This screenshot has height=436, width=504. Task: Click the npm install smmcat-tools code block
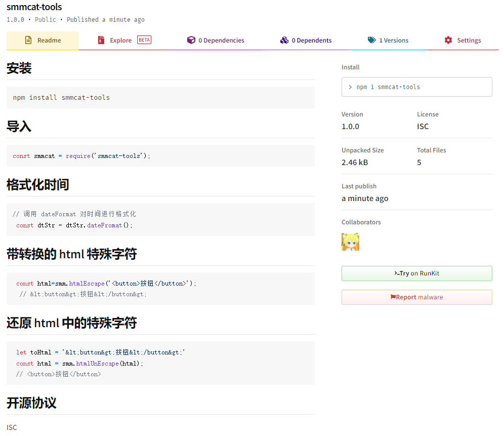160,98
